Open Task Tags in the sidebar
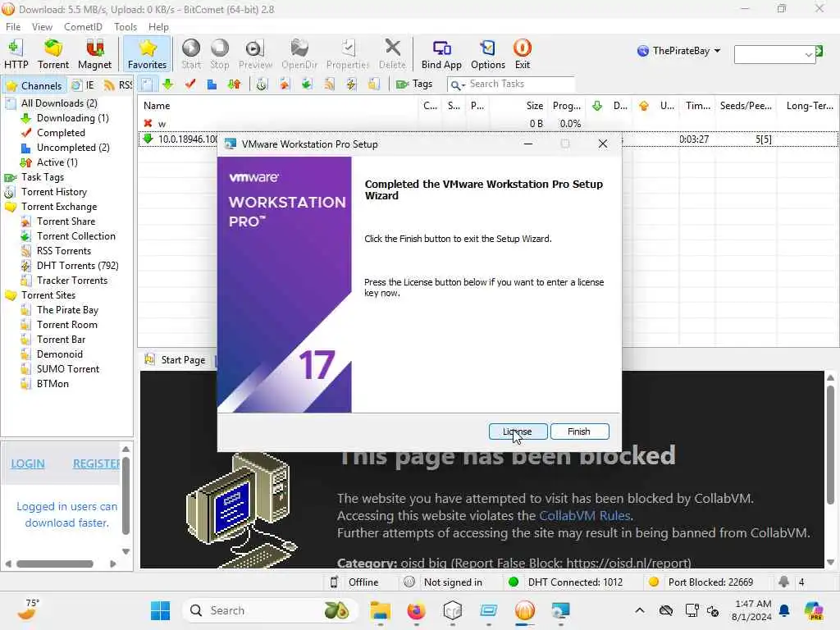This screenshot has height=630, width=840. click(x=43, y=177)
